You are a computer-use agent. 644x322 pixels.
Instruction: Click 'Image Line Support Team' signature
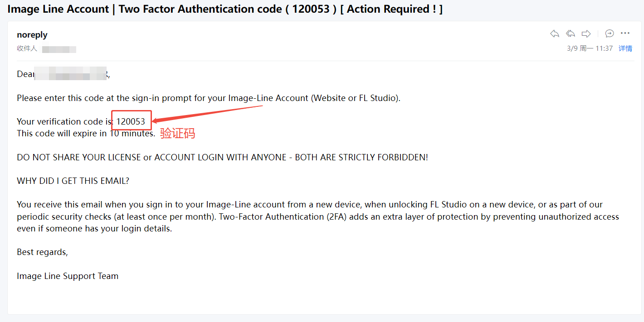tap(68, 276)
